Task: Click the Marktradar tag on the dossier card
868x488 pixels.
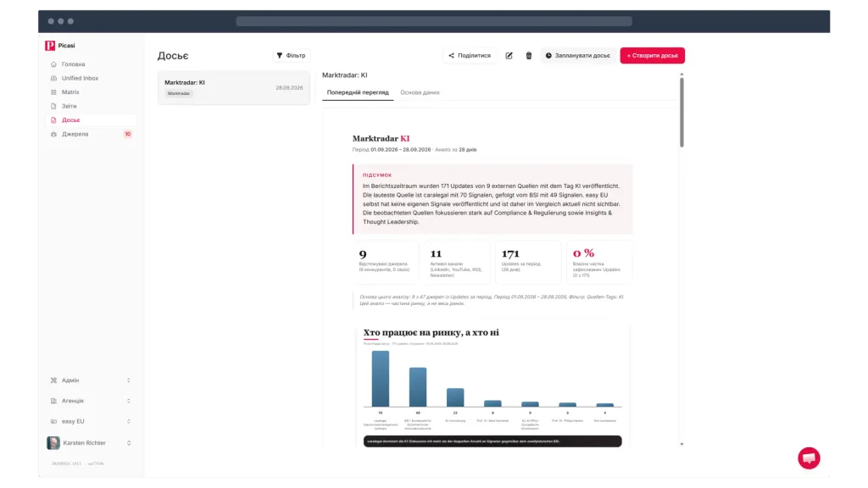Action: click(179, 93)
